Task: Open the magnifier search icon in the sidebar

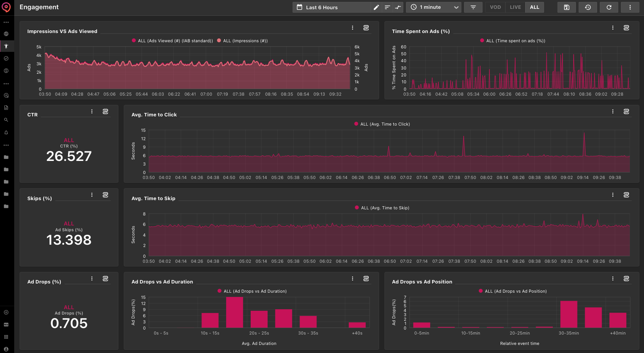Action: click(6, 120)
